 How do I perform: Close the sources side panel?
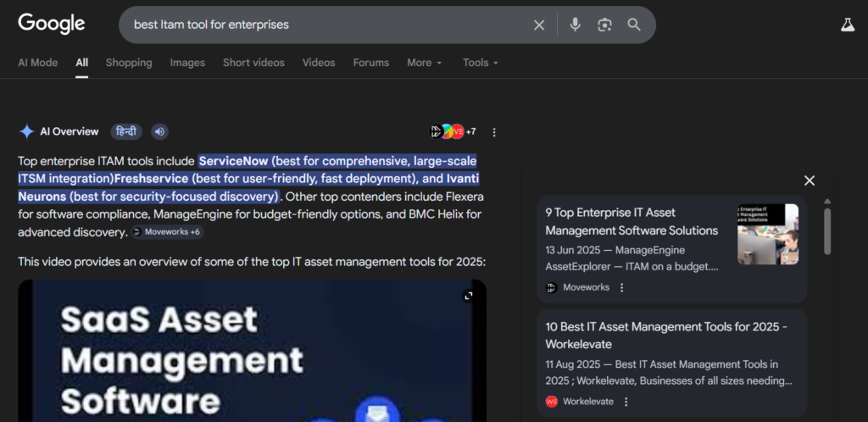click(810, 180)
